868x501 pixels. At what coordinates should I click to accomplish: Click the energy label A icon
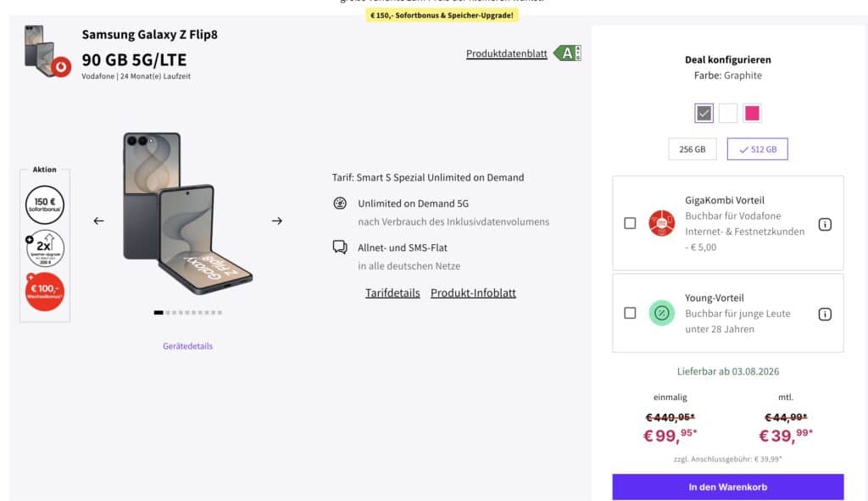[x=567, y=53]
